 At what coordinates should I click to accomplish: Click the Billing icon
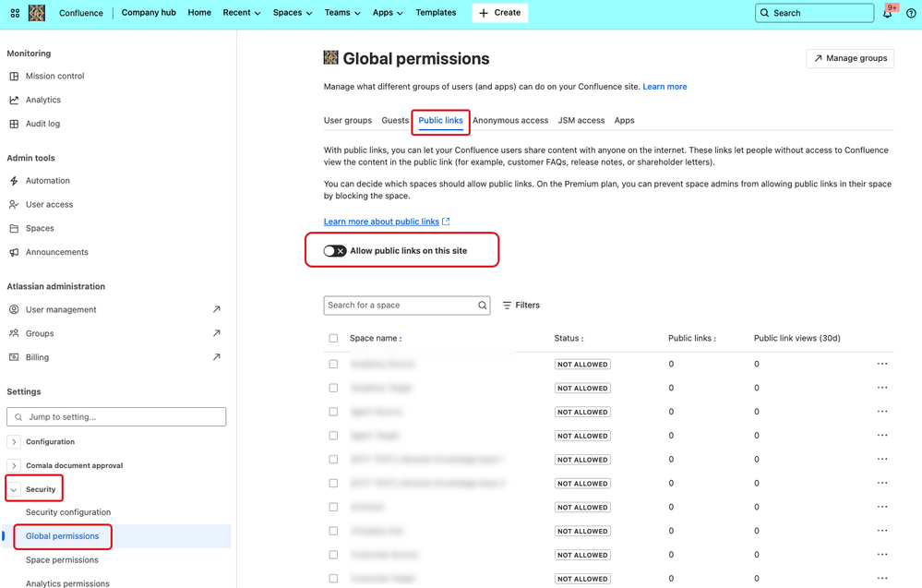tap(14, 357)
